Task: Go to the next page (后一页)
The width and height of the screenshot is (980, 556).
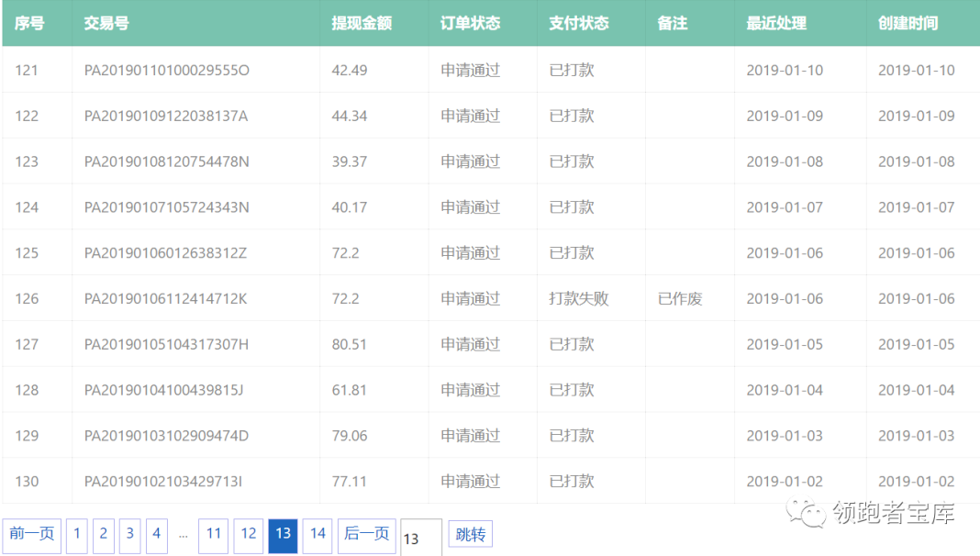Action: point(367,535)
